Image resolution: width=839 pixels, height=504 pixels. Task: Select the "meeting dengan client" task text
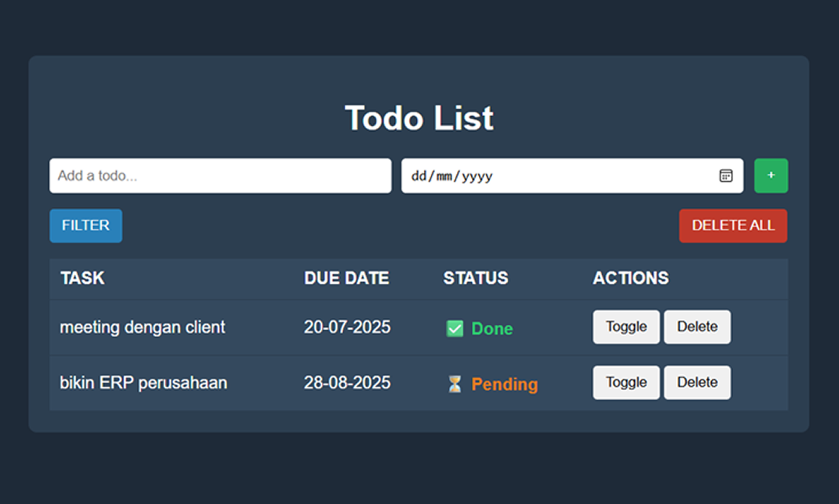(142, 327)
